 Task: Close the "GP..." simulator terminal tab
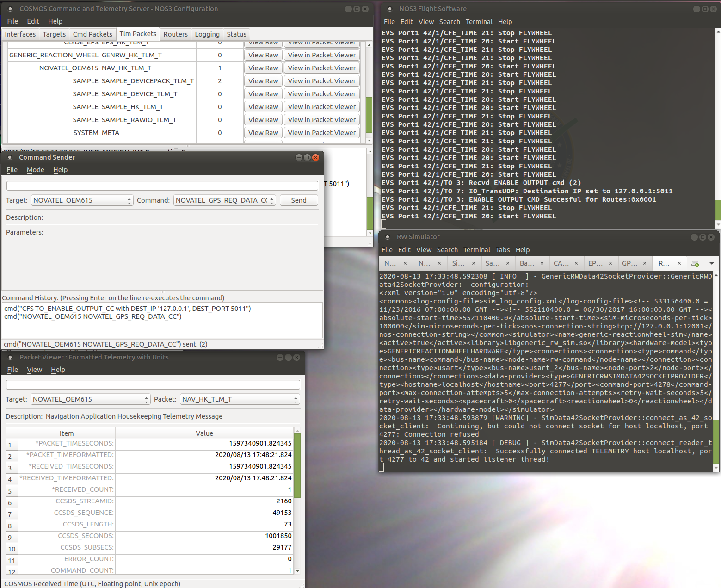point(644,263)
